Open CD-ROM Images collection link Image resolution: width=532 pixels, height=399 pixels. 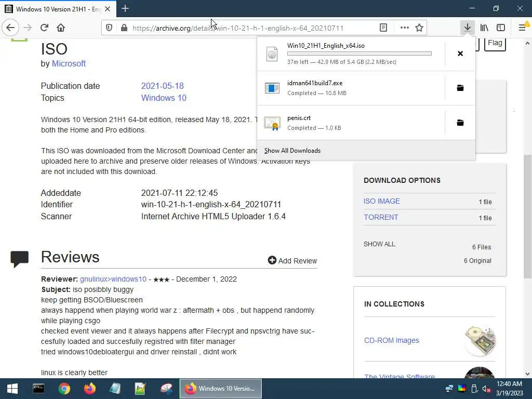pos(392,340)
